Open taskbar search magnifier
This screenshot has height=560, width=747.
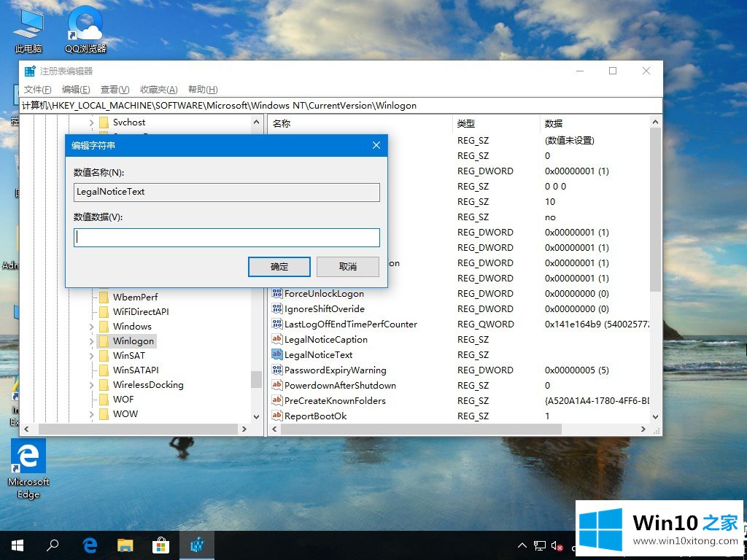(x=53, y=545)
